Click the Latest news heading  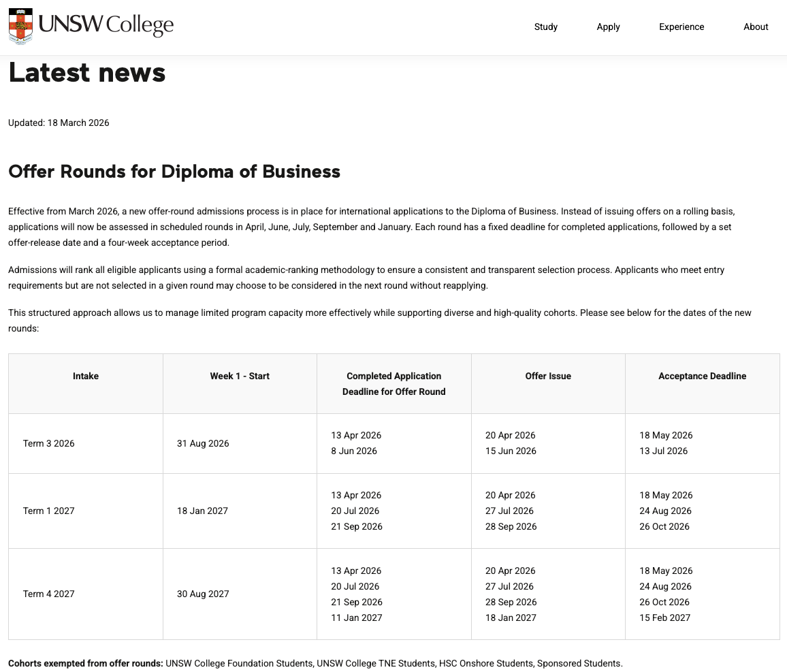87,72
